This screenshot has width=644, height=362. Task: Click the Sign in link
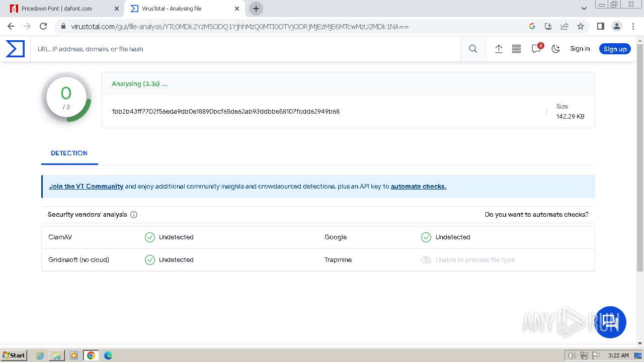[x=580, y=49]
